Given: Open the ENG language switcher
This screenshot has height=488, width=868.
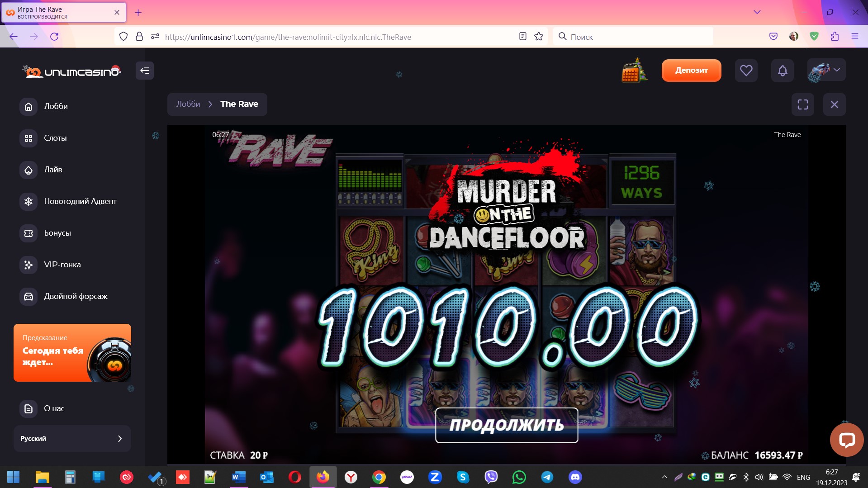Looking at the screenshot, I should 803,477.
